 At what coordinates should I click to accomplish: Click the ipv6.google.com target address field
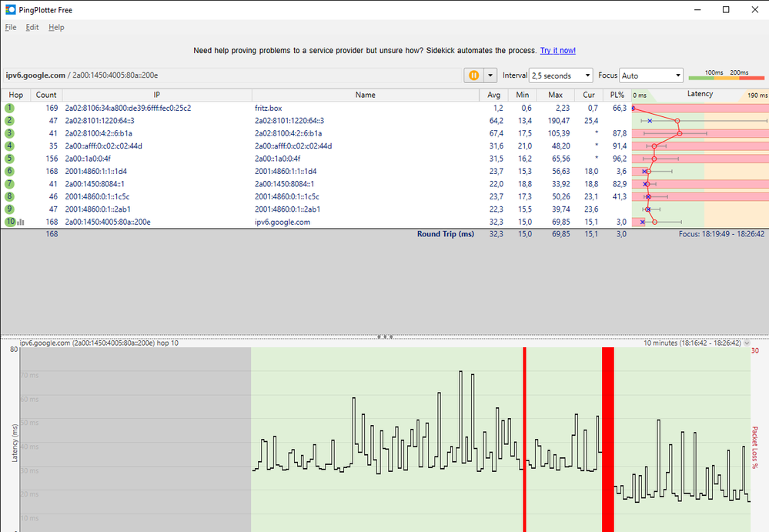click(232, 75)
